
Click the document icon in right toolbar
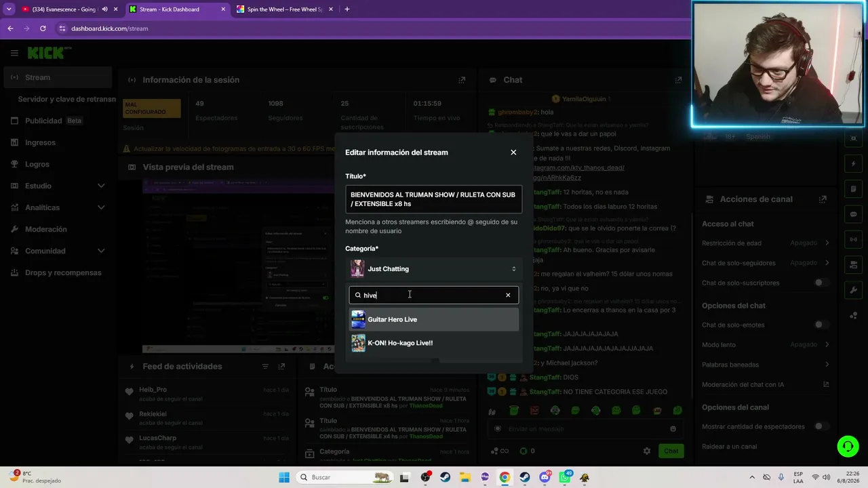tap(854, 189)
